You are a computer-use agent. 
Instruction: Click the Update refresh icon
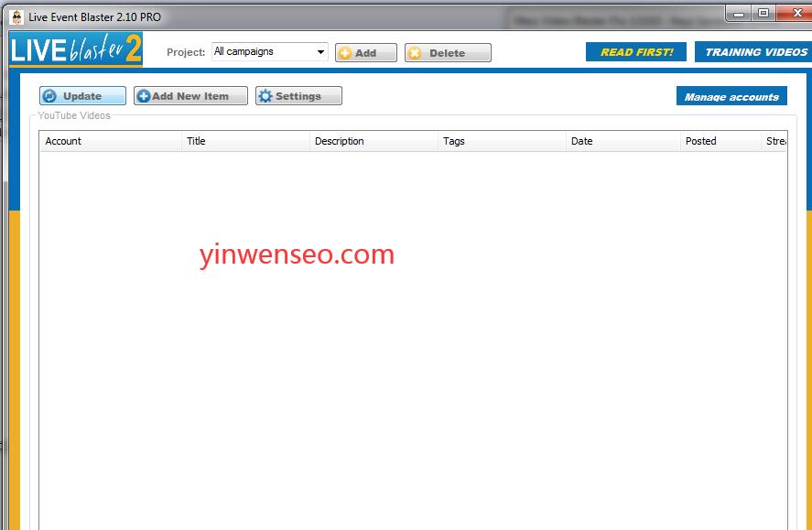[50, 96]
